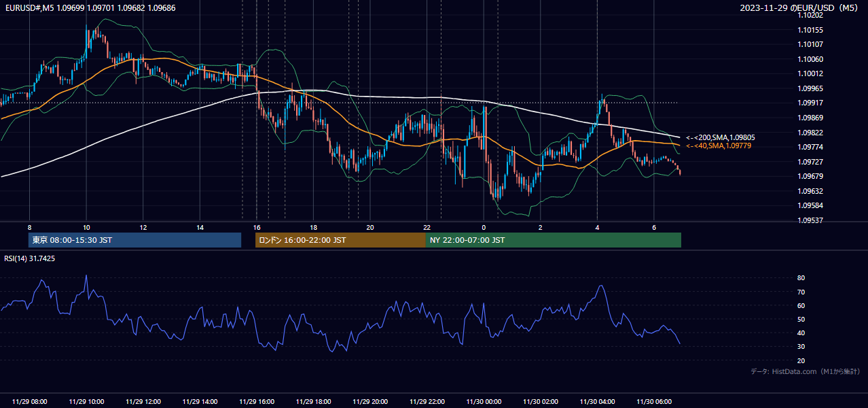
Task: Click the RSI scale value 80
Action: pos(801,278)
